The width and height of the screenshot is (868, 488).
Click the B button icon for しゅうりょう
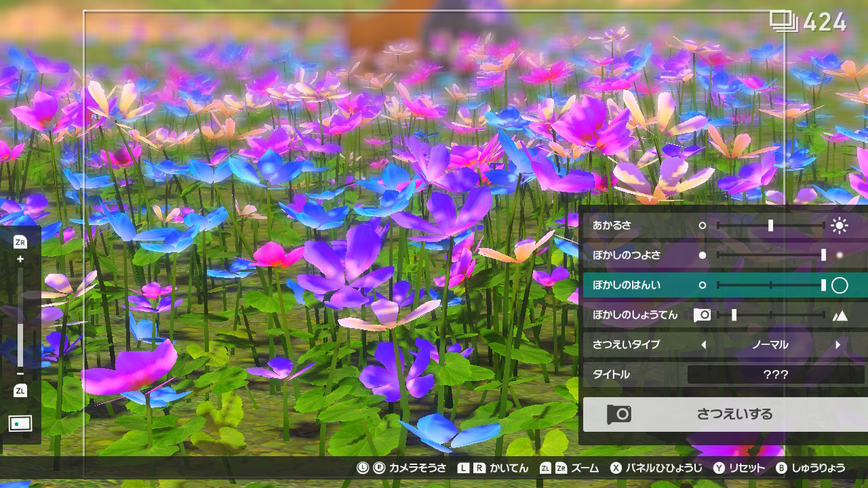click(x=781, y=468)
